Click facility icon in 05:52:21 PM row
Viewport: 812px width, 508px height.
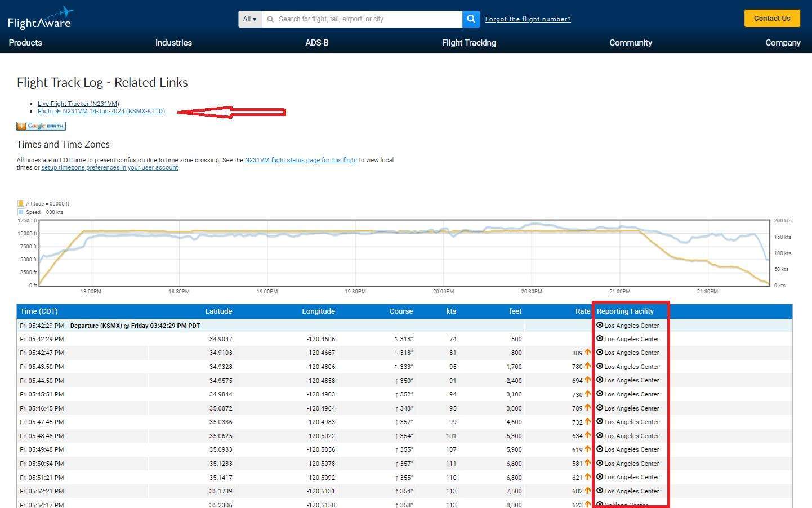tap(600, 491)
